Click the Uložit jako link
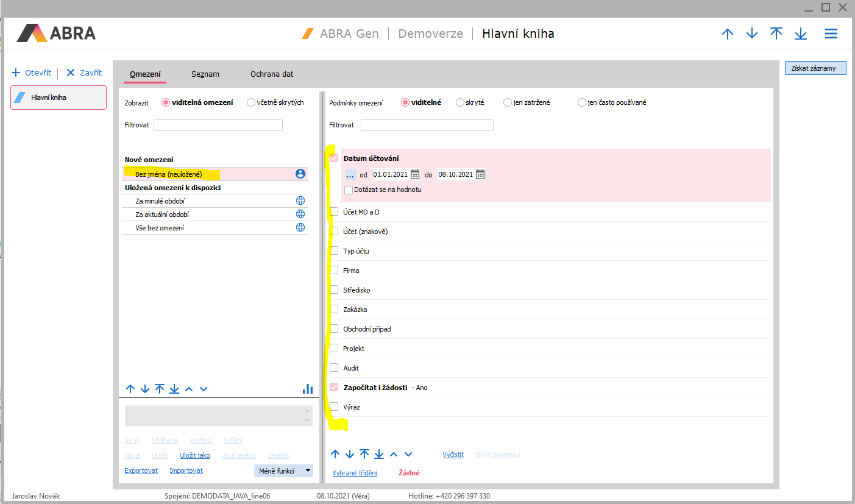Image resolution: width=855 pixels, height=504 pixels. tap(194, 455)
